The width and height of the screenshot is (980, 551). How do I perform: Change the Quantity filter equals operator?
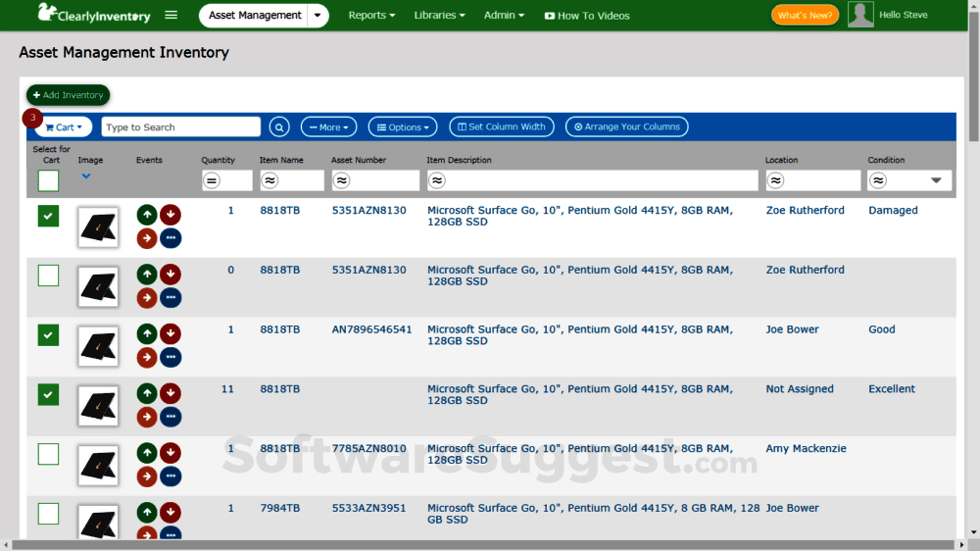212,180
